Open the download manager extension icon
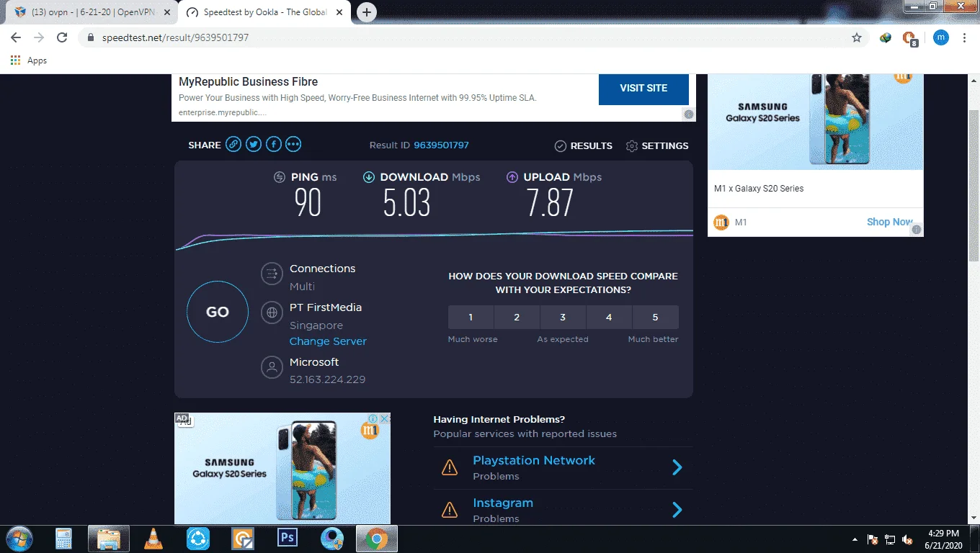980x553 pixels. 886,37
